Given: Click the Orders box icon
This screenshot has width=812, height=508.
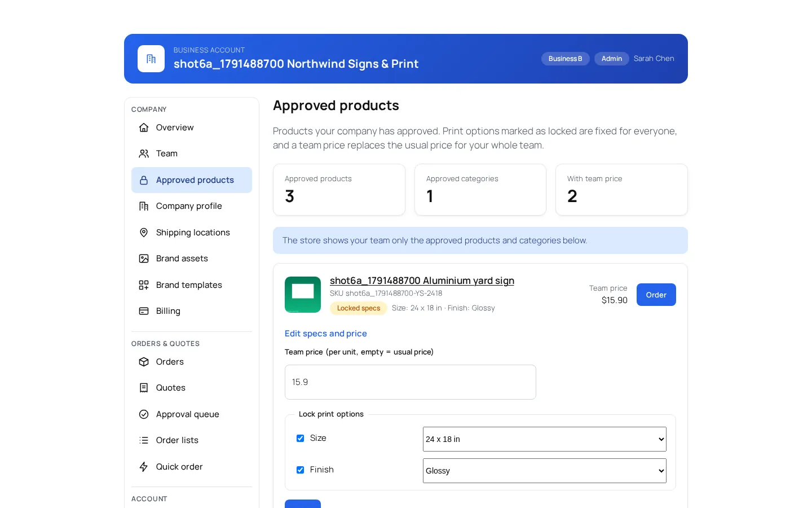Looking at the screenshot, I should 144,362.
